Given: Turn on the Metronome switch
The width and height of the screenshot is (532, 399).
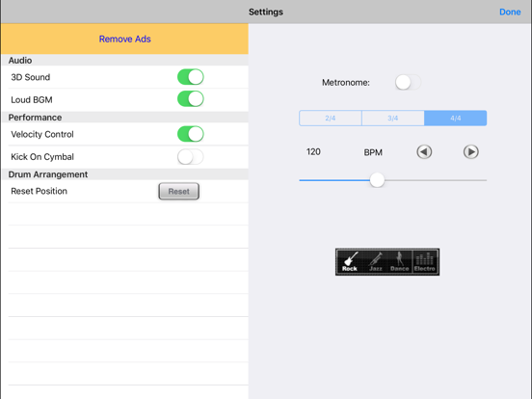Looking at the screenshot, I should tap(408, 83).
